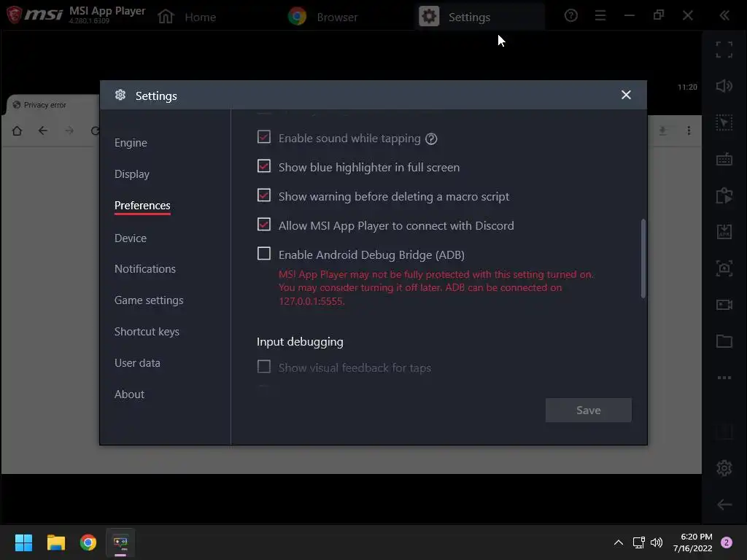Viewport: 747px width, 560px height.
Task: Open the media folder icon in sidebar
Action: point(724,341)
